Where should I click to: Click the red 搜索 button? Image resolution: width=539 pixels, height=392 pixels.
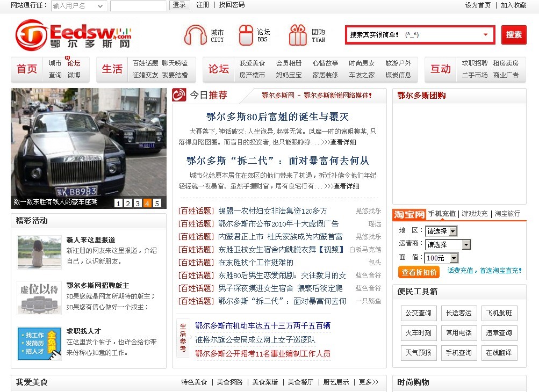tap(514, 35)
